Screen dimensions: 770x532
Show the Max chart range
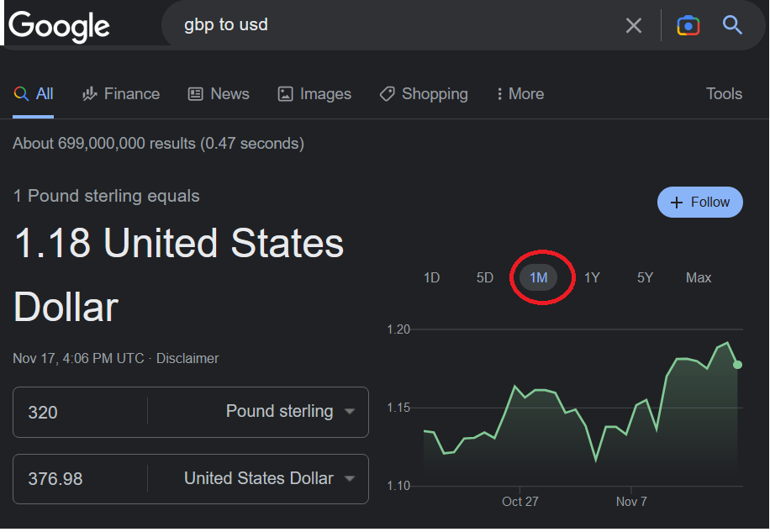pos(699,277)
